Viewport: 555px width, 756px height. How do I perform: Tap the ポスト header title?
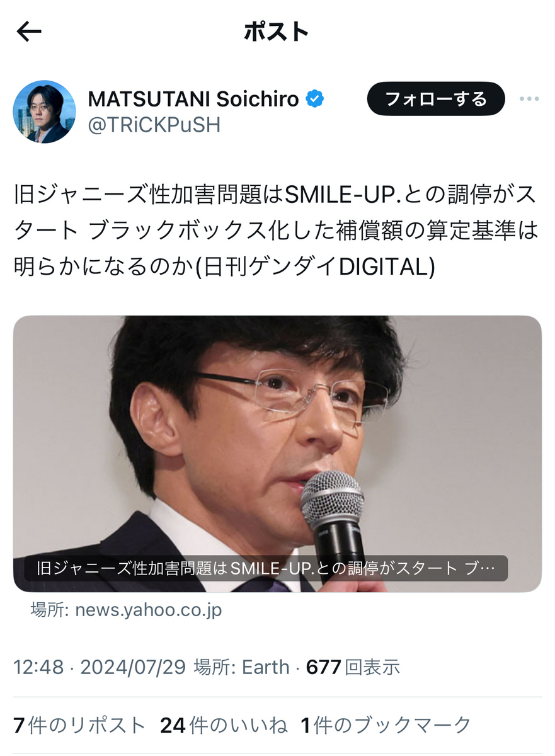click(x=277, y=31)
